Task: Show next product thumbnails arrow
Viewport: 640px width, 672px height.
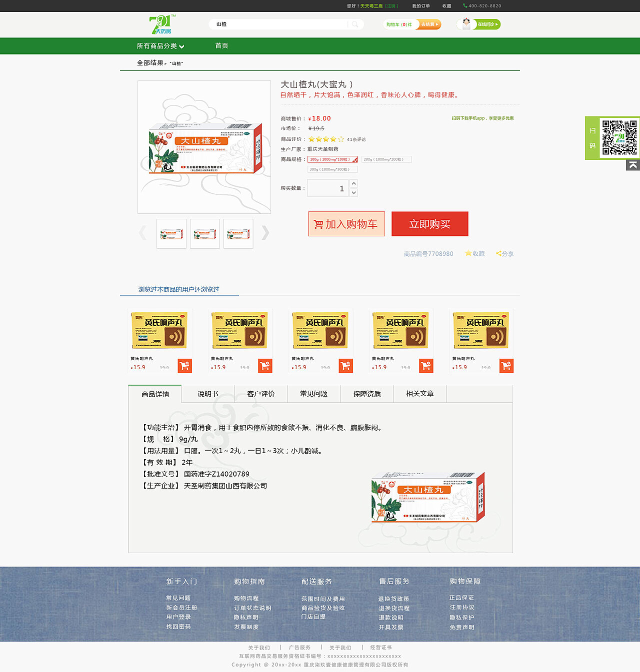Action: (x=265, y=233)
